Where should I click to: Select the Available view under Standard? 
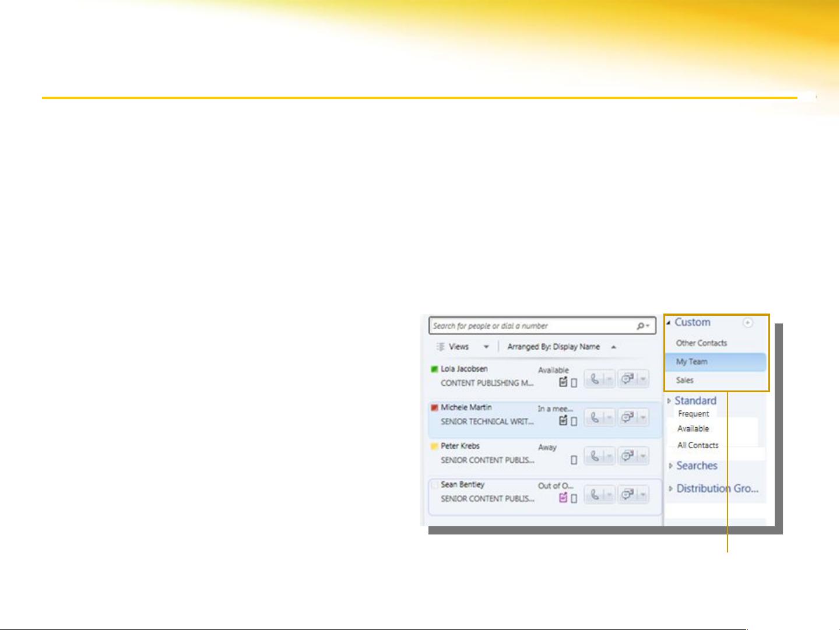[693, 428]
